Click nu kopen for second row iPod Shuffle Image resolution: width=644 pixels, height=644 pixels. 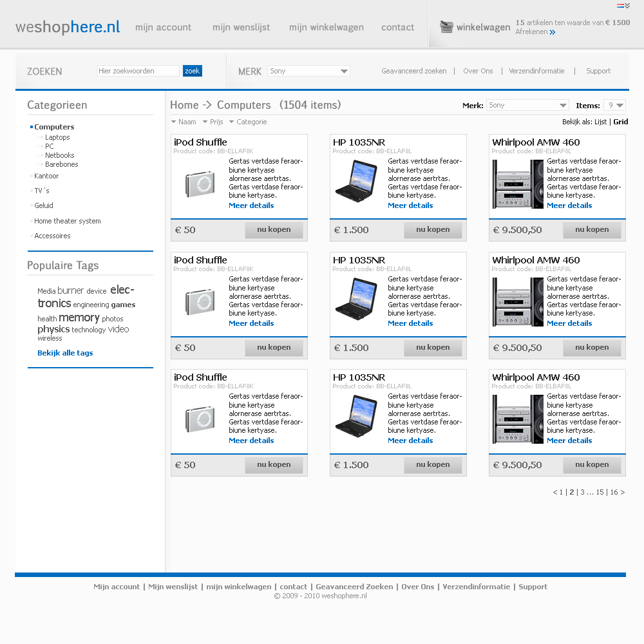(274, 348)
